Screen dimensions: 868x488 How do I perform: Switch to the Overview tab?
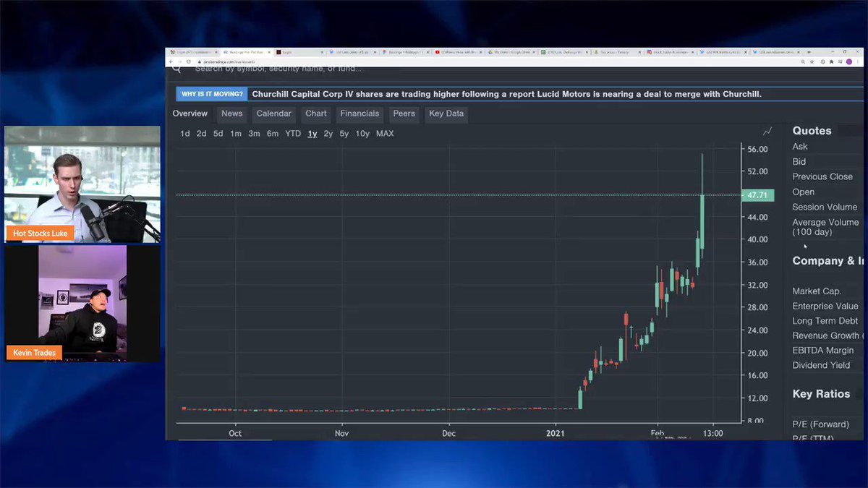click(190, 114)
